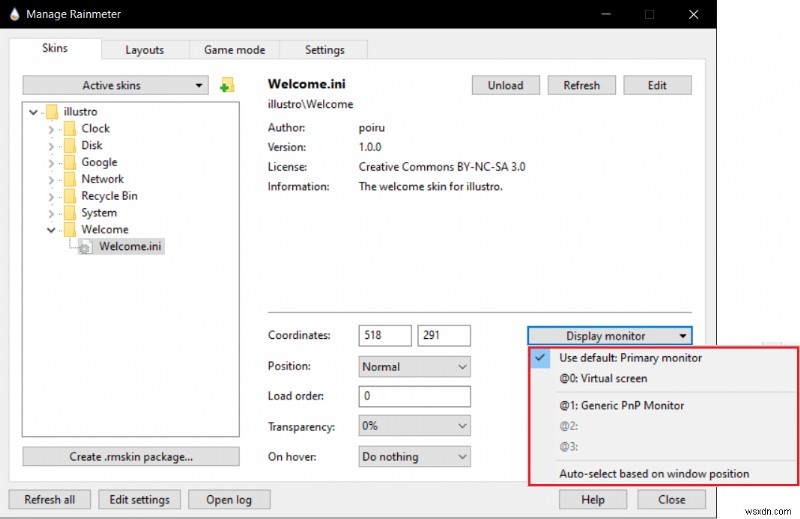Choose @1: Generic PnP Monitor
Screen dimensions: 800x519
[x=663, y=405]
